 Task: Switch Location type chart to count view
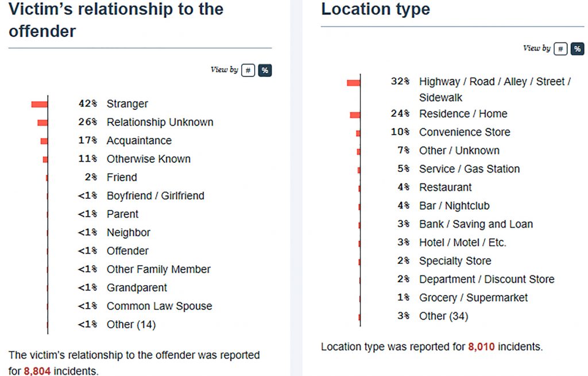561,49
